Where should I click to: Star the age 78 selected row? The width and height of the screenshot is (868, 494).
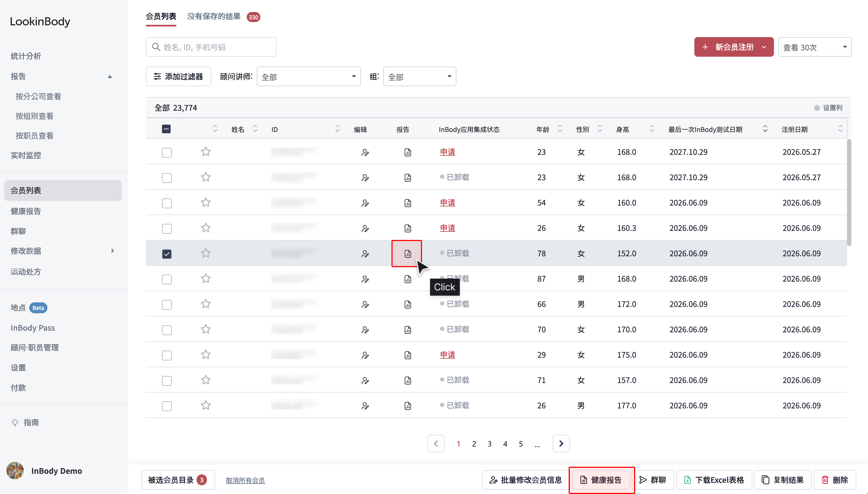coord(206,253)
